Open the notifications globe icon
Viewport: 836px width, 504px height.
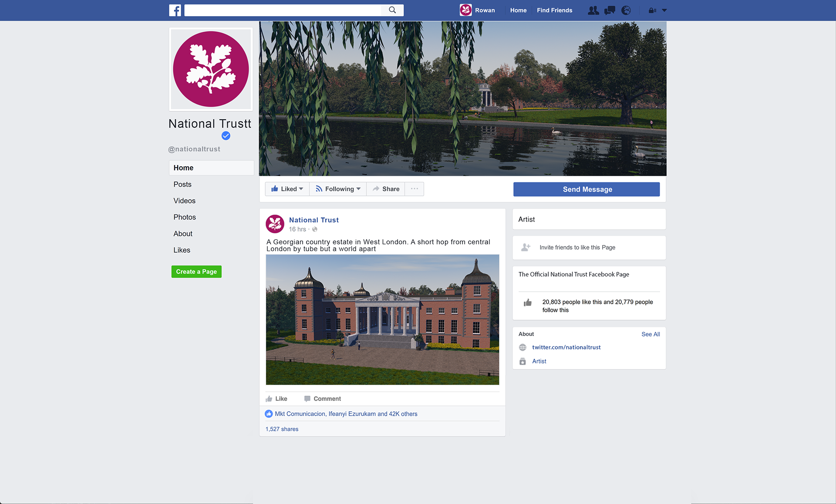pyautogui.click(x=626, y=10)
